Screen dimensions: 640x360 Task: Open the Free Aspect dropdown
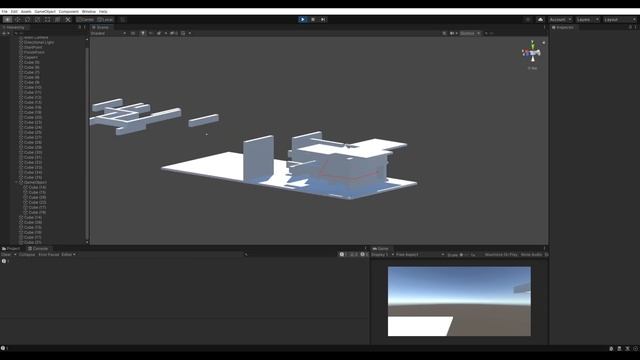[420, 255]
